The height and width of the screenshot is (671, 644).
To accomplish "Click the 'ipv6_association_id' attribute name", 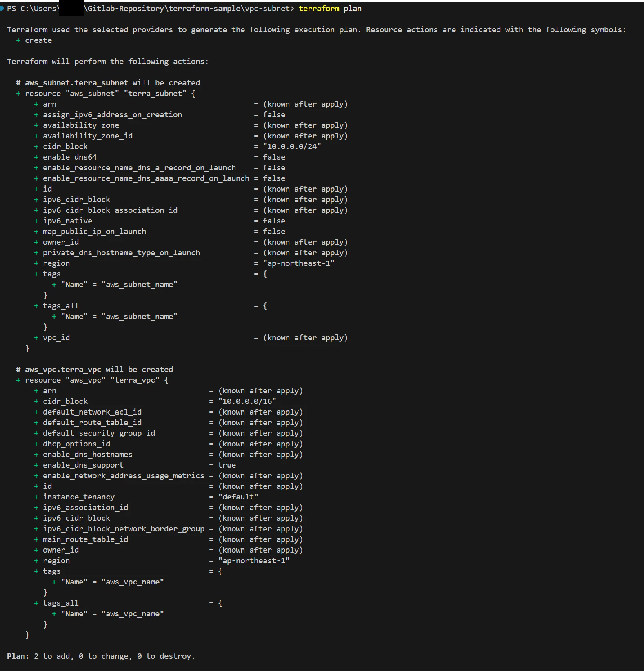I will coord(85,508).
